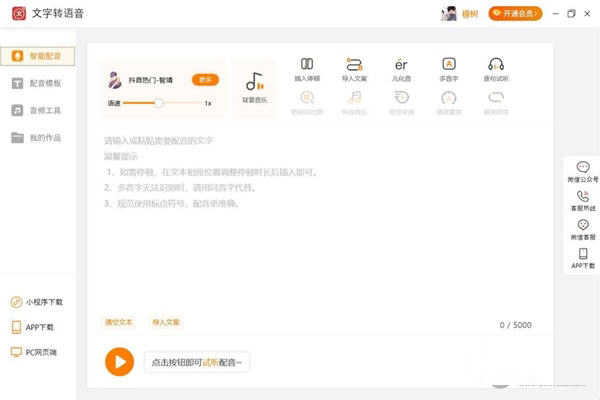Viewport: 600px width, 400px height.
Task: Click the headphones 逐句试听 icon
Action: (x=496, y=64)
